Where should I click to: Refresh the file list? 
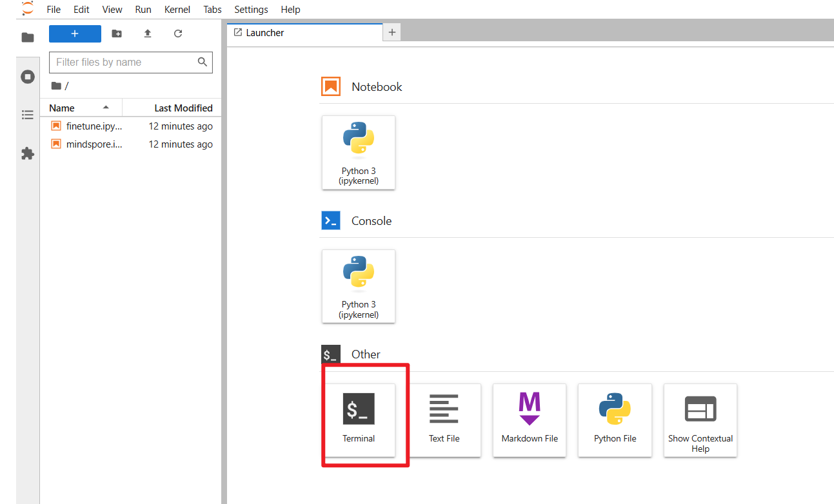(178, 34)
